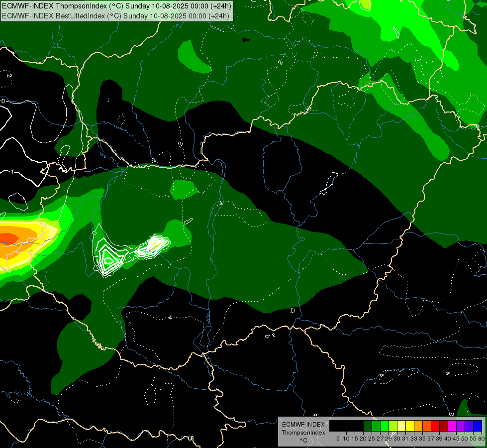Click the bright green 27–29 legend swatch
The width and height of the screenshot is (487, 448).
coord(385,426)
